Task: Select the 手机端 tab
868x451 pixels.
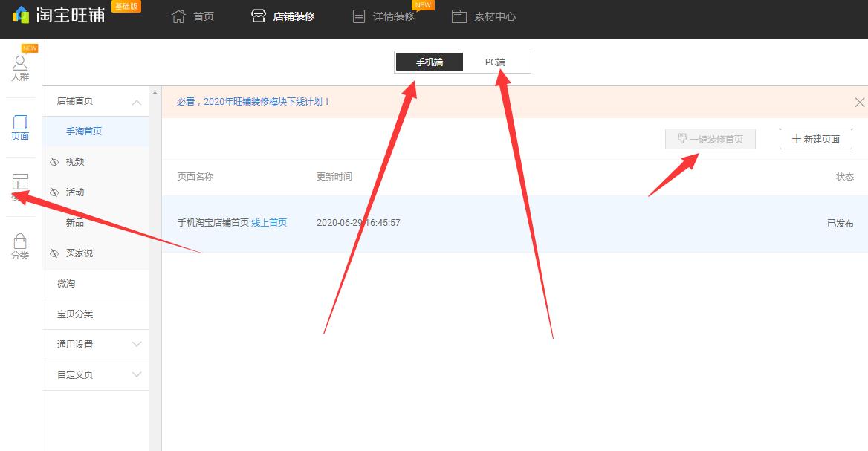Action: coord(430,62)
